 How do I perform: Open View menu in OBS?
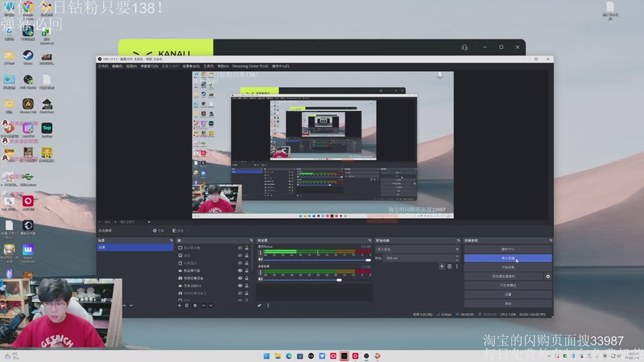coord(131,66)
